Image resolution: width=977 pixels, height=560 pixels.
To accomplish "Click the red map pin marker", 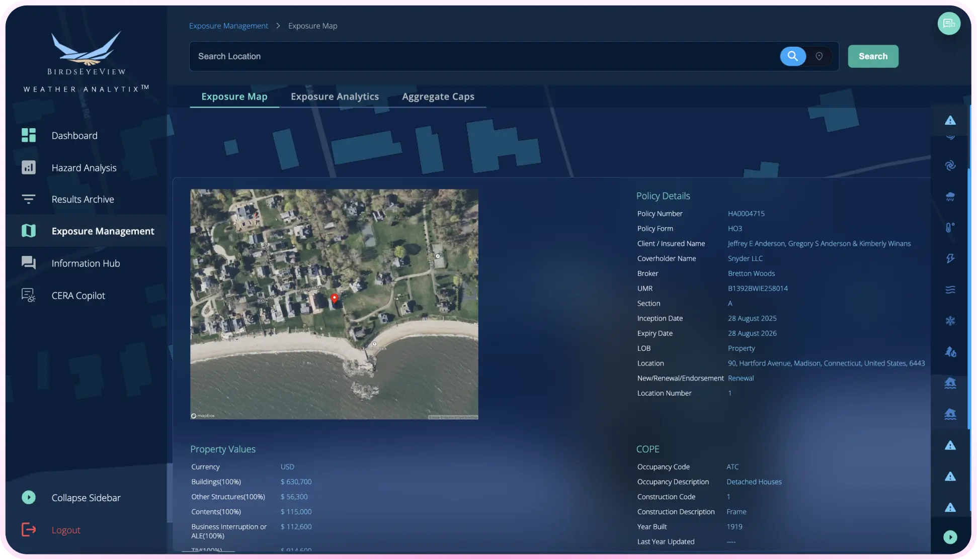I will (x=334, y=299).
